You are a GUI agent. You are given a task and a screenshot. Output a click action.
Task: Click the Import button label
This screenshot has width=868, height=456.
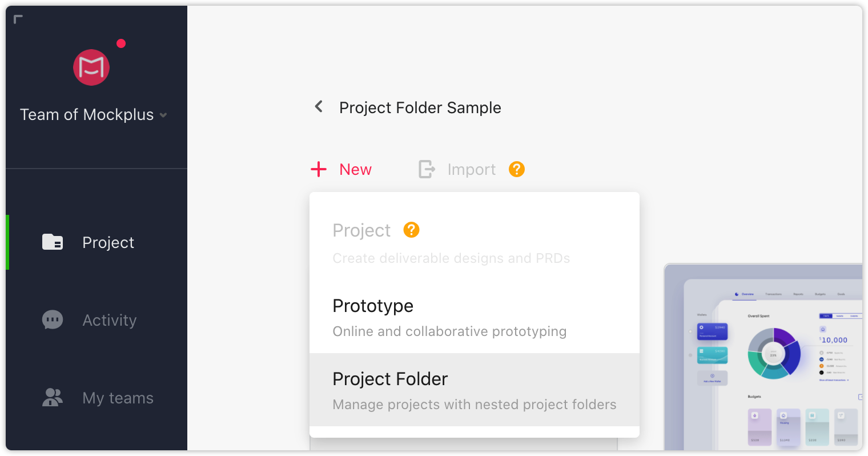pyautogui.click(x=472, y=170)
